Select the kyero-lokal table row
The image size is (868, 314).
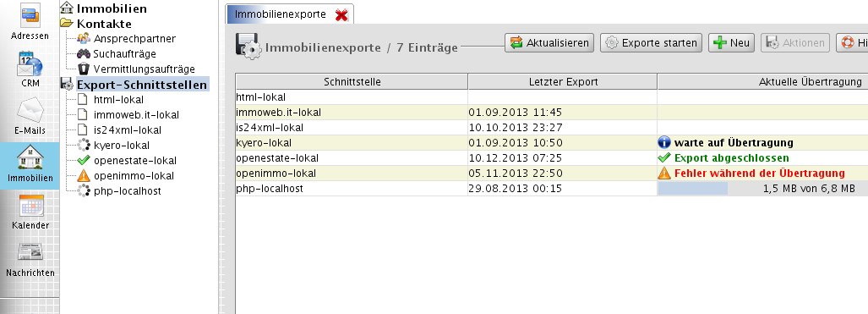click(x=551, y=142)
